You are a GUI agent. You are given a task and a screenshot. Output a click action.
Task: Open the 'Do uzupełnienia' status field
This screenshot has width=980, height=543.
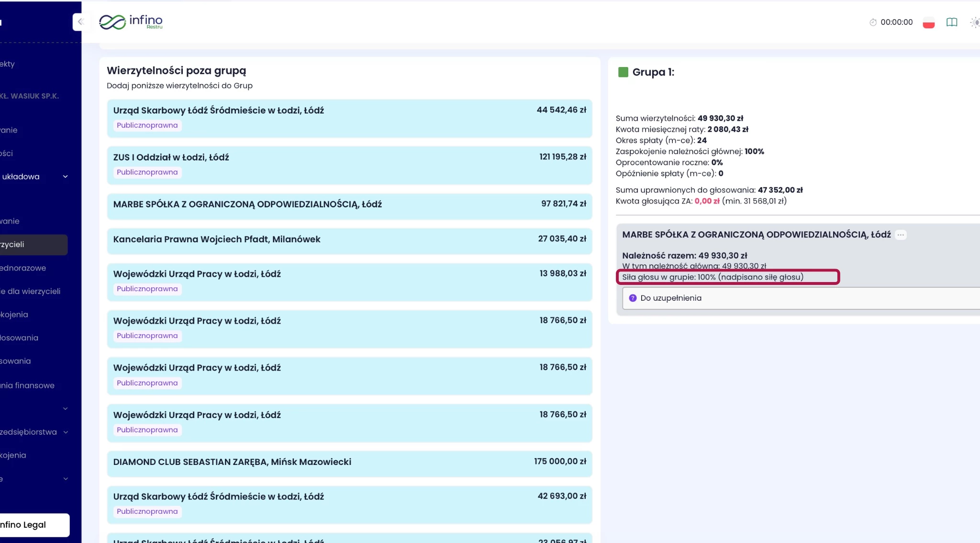pos(801,298)
